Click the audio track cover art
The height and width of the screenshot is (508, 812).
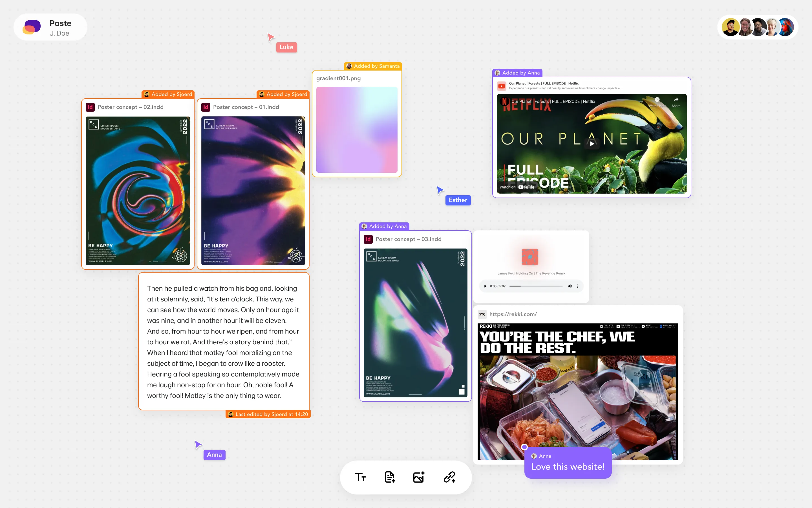530,257
